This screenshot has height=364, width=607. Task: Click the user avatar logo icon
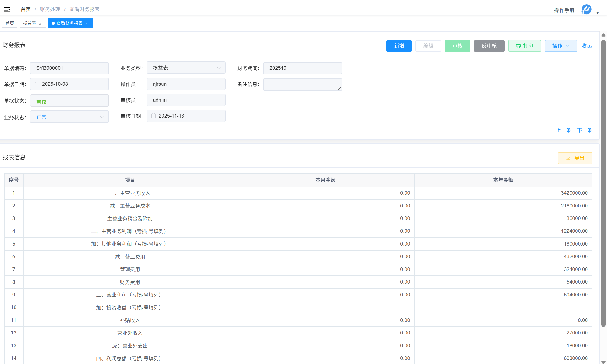[x=586, y=10]
